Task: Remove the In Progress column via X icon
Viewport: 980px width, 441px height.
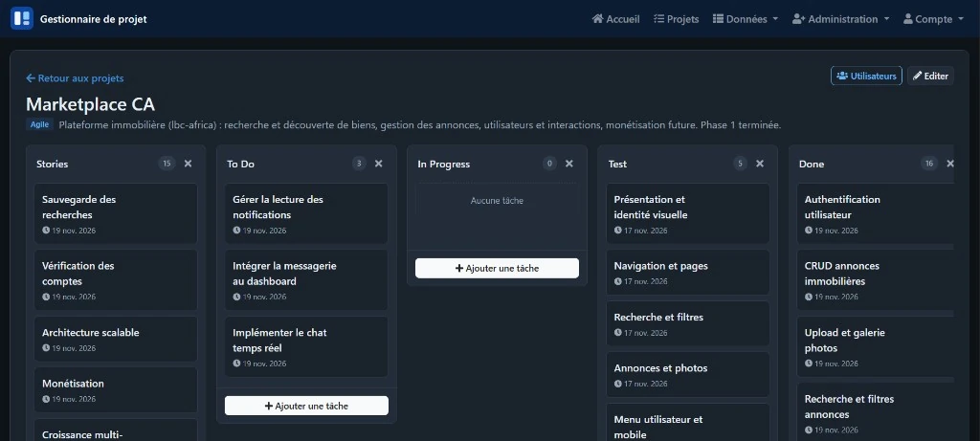Action: click(569, 164)
